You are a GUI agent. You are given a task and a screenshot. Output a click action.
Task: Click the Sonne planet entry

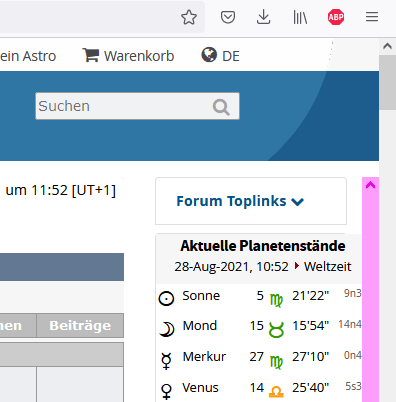click(x=201, y=296)
